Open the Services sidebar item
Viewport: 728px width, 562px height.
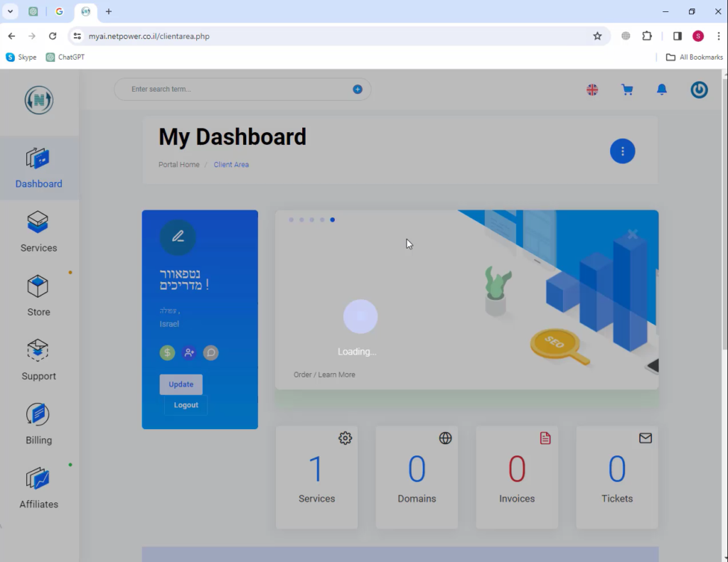(x=38, y=232)
